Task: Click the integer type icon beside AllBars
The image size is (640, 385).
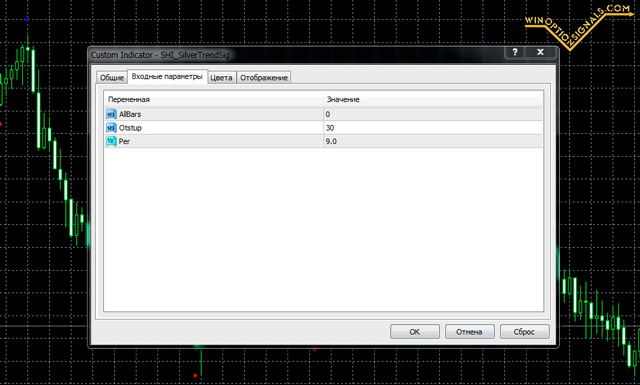Action: [111, 114]
